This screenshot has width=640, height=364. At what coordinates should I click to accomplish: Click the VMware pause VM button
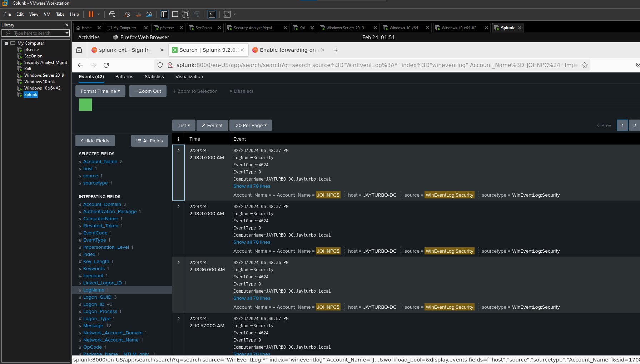coord(91,14)
